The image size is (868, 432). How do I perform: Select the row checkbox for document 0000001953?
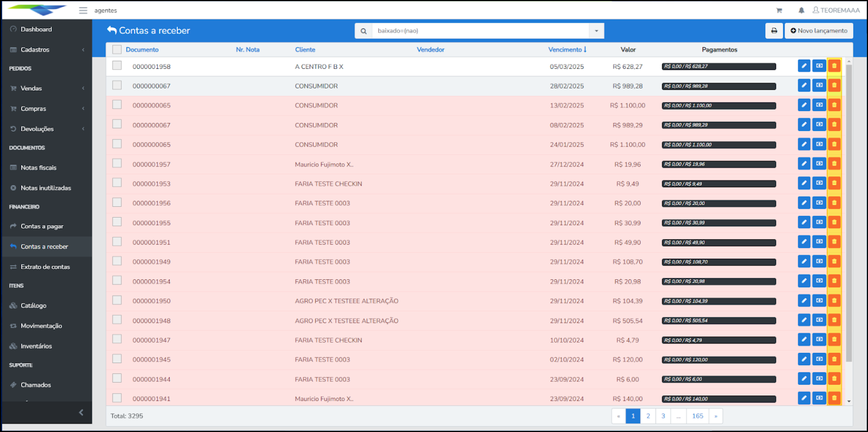117,183
